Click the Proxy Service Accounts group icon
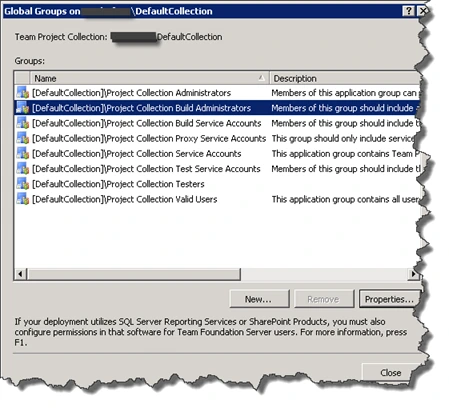The image size is (449, 408). pyautogui.click(x=23, y=138)
